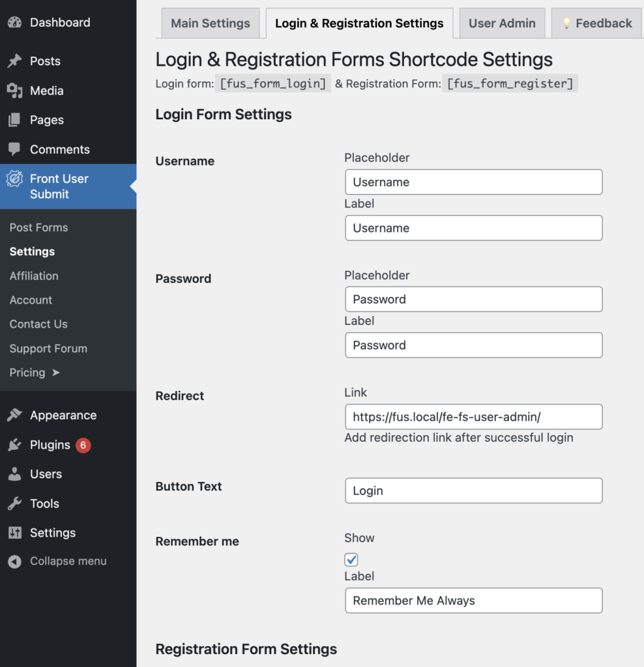Toggle the Remember me Show checkbox

351,560
